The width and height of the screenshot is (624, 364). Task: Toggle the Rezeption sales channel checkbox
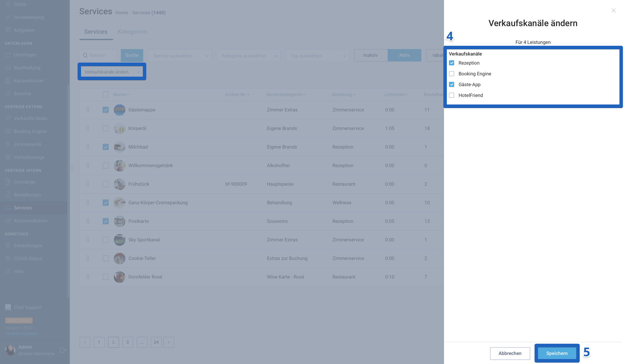pos(451,63)
